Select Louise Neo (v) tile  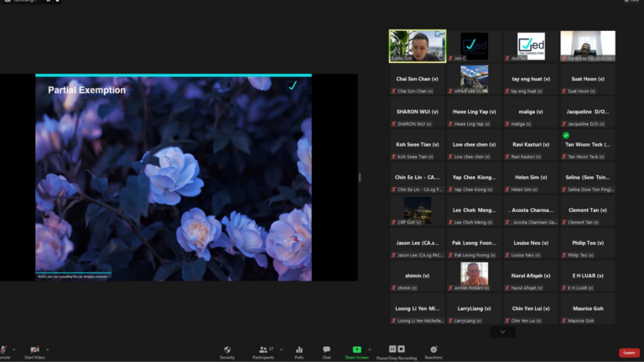coord(531,243)
